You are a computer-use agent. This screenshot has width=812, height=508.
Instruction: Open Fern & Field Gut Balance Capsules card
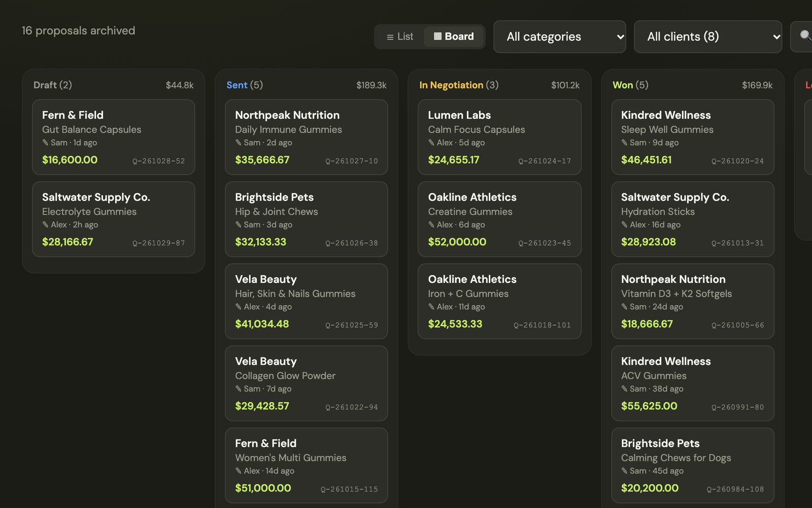(114, 137)
